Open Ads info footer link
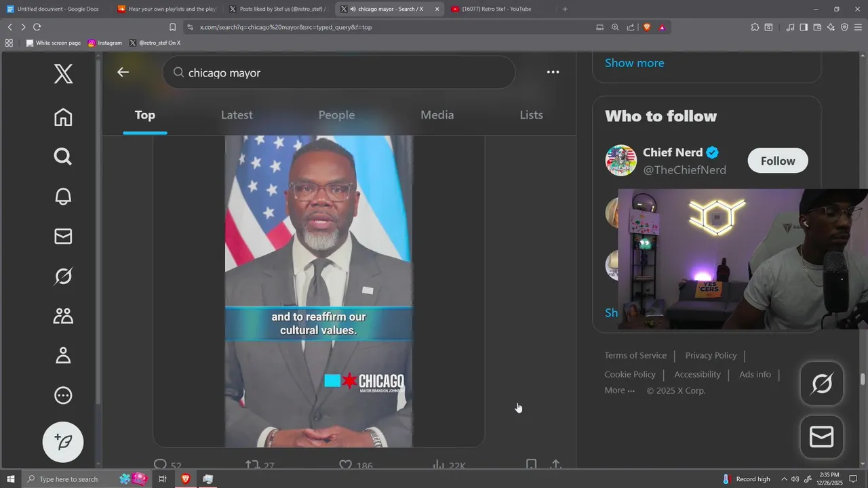This screenshot has width=868, height=488. pyautogui.click(x=755, y=374)
